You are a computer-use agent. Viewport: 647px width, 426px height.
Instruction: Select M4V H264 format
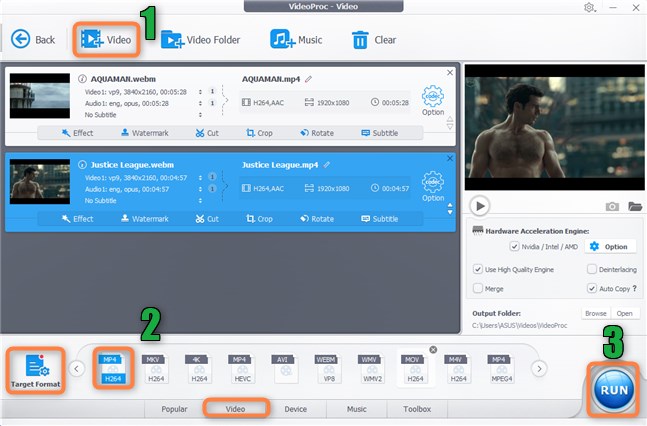tap(458, 368)
